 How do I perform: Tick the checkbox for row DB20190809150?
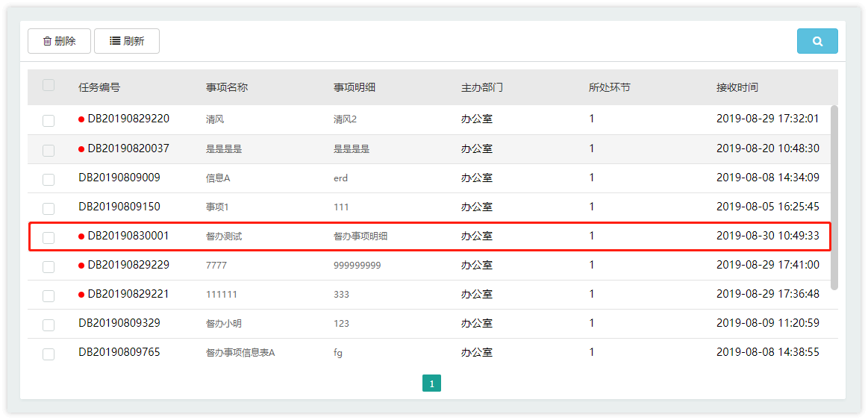pos(49,208)
